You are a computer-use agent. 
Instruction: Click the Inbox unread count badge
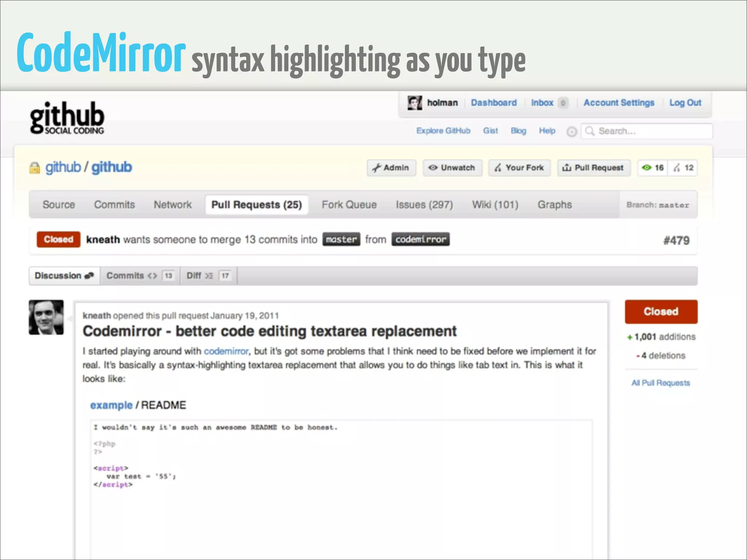pos(563,103)
